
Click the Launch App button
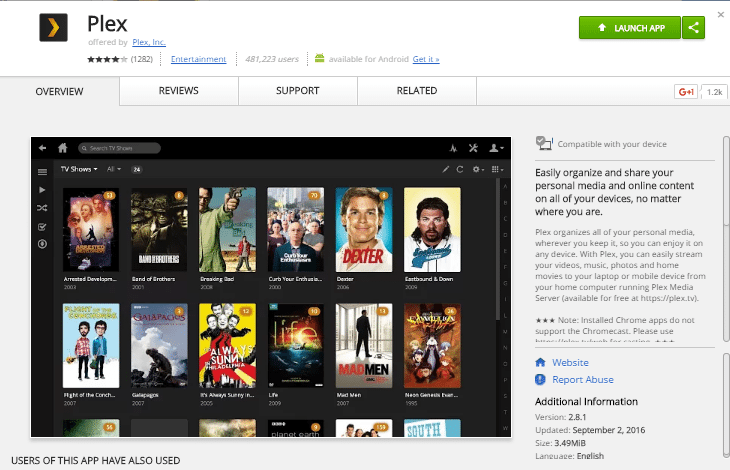click(630, 27)
